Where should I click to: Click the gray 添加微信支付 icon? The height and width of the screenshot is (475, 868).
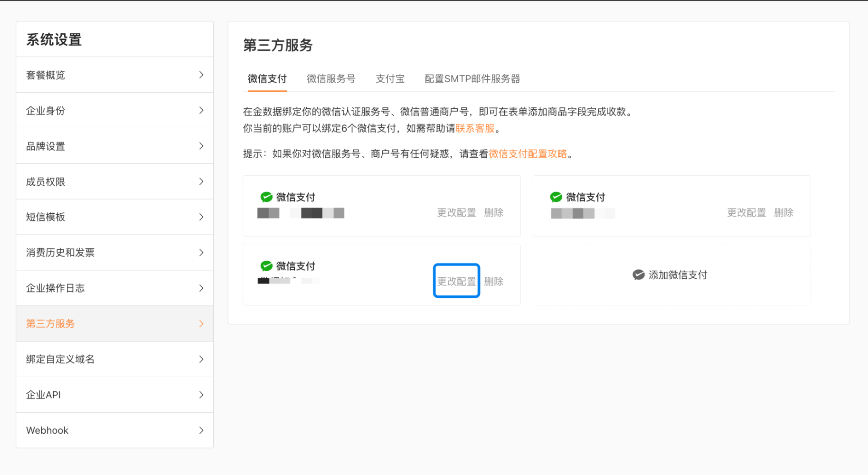[639, 275]
